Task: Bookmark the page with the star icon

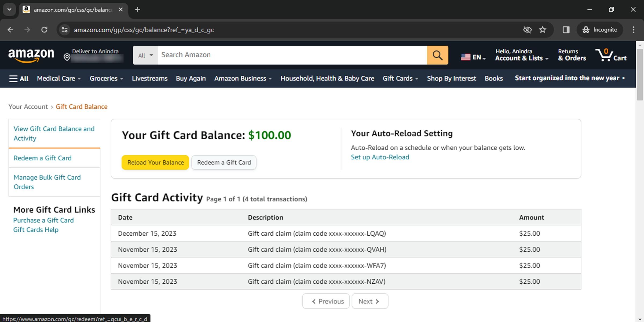Action: [543, 30]
